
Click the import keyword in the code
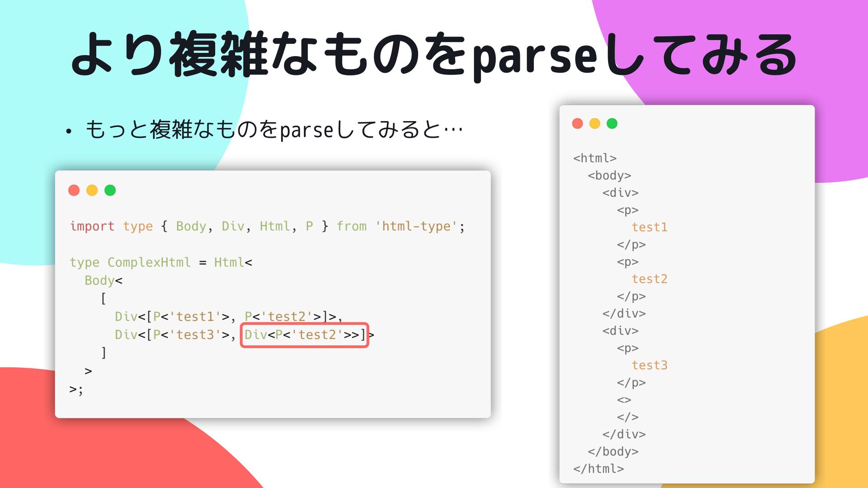pyautogui.click(x=92, y=226)
